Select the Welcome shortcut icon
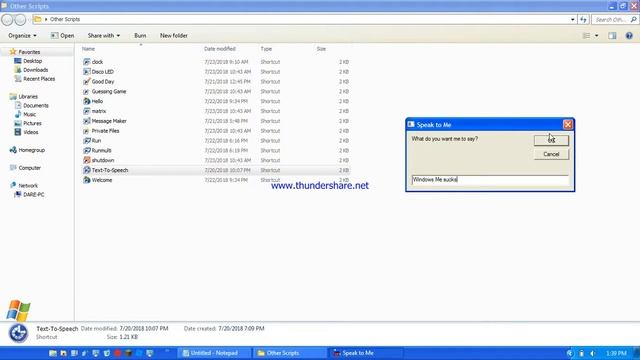The height and width of the screenshot is (360, 640). point(87,180)
